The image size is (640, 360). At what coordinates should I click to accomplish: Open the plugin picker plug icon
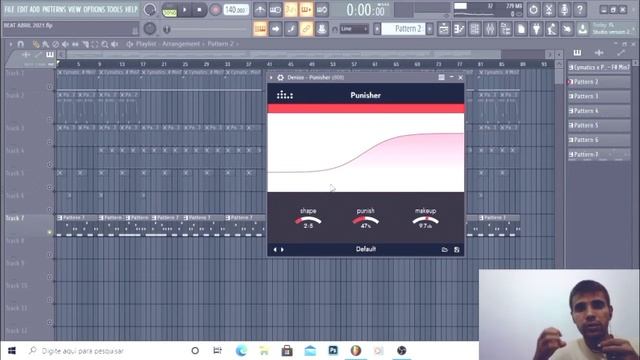coord(536,29)
